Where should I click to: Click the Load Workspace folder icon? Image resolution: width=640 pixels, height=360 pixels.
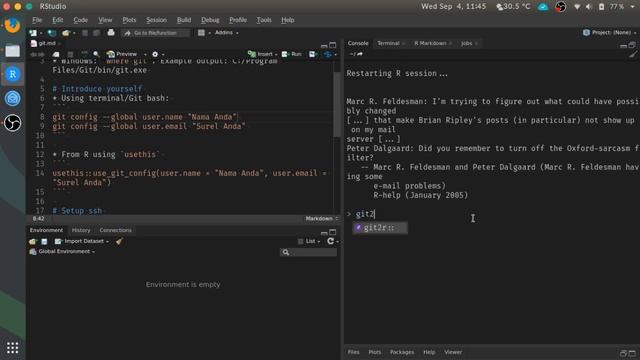click(x=33, y=242)
